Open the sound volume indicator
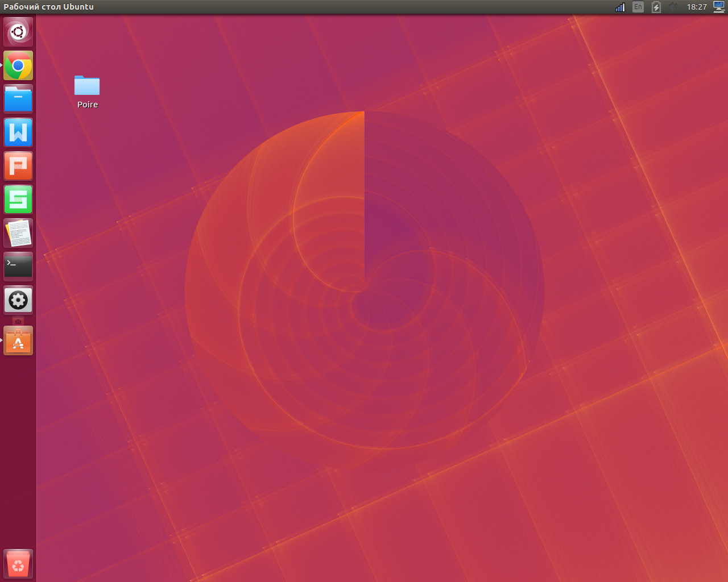 [x=673, y=7]
